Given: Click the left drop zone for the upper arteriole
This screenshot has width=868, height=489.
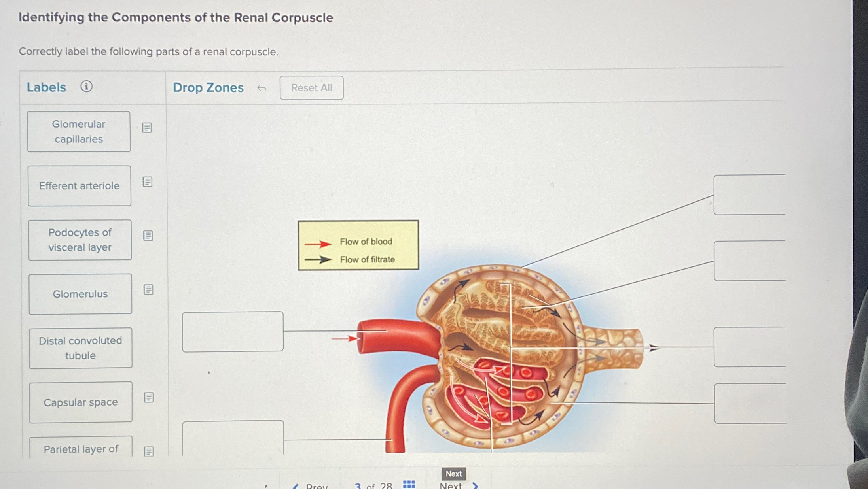Looking at the screenshot, I should [233, 332].
